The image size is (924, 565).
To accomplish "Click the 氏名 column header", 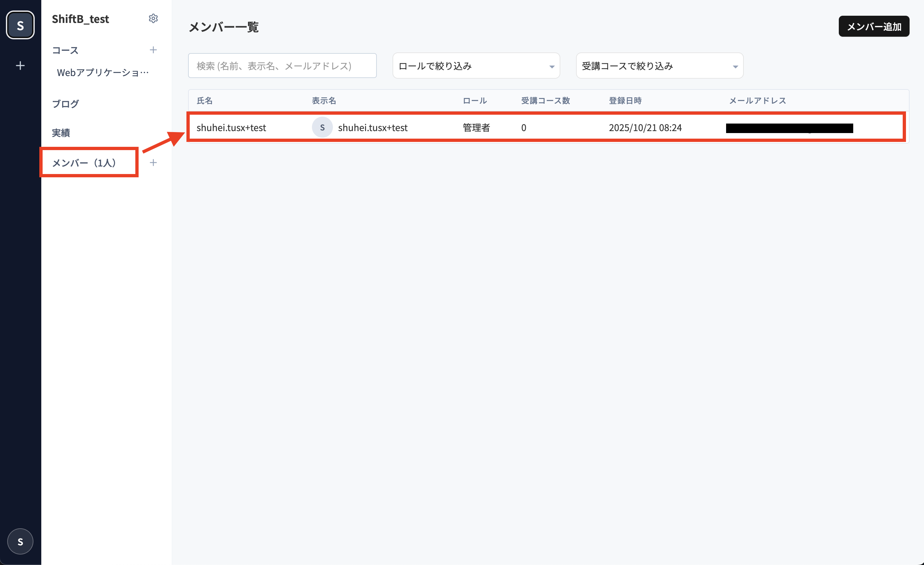I will 204,101.
